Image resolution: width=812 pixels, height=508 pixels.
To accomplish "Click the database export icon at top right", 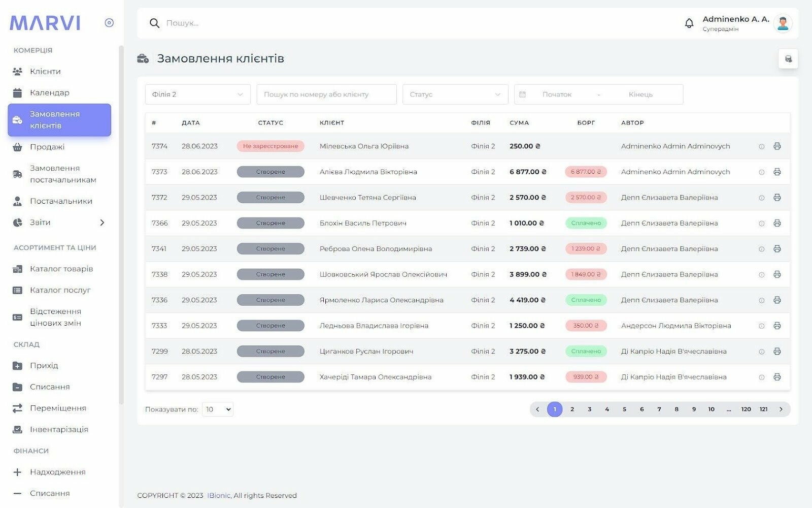I will [788, 59].
